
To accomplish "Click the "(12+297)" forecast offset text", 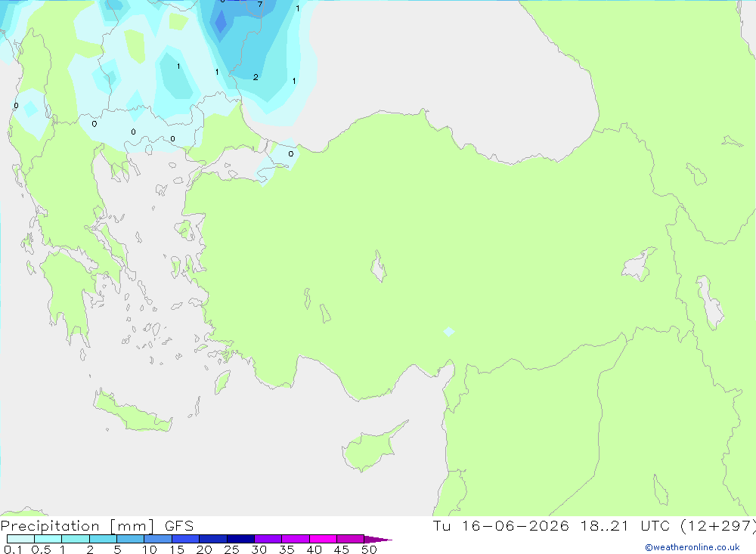I will click(x=718, y=526).
